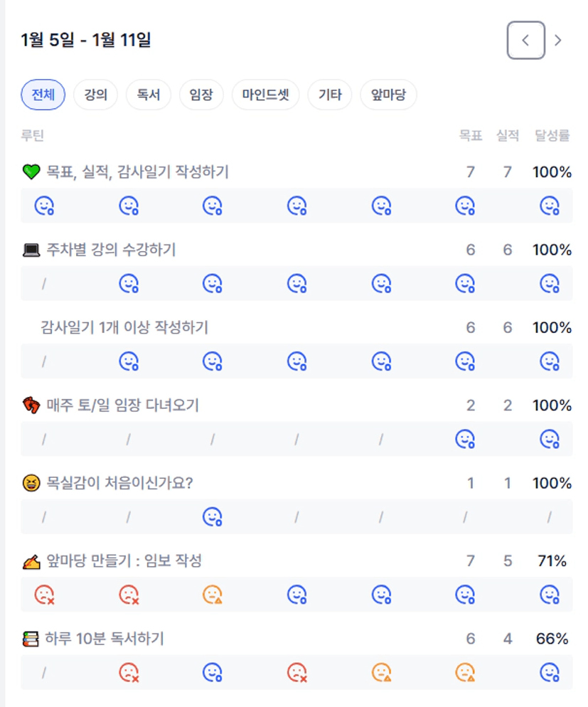
Task: Choose the 앞마당 category chip
Action: 388,95
